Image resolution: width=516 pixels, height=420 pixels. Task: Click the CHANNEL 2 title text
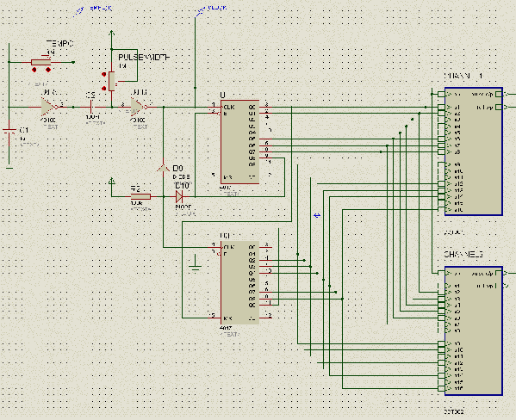coord(463,254)
